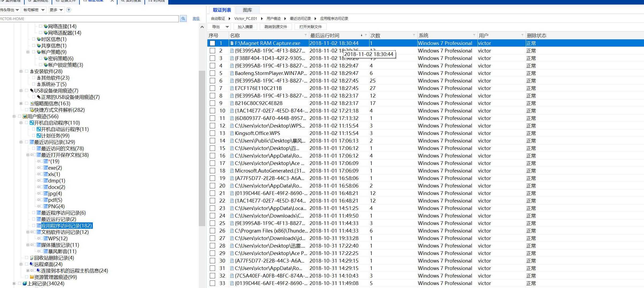The image size is (644, 288).
Task: Click the tree panel vertical scrollbar thumb
Action: (x=202, y=147)
